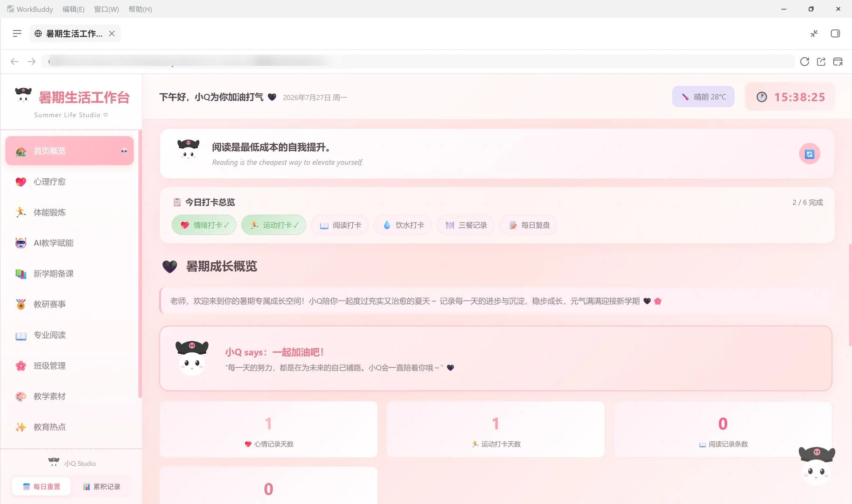Navigate to 教研赛事
This screenshot has height=504, width=852.
[x=70, y=304]
